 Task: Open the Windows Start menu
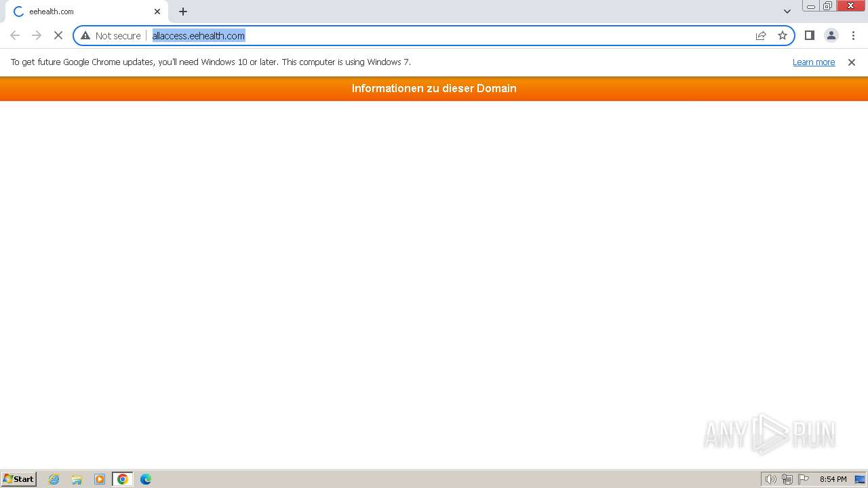click(19, 479)
